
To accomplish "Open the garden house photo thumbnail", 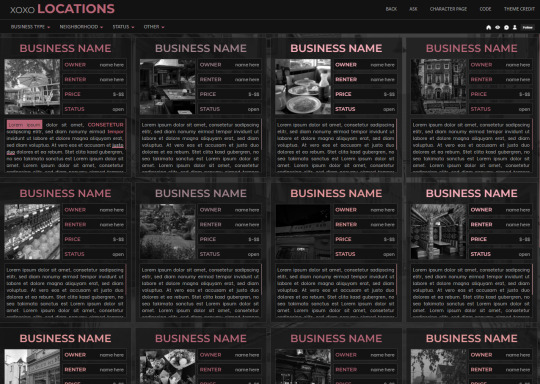I will pos(167,232).
